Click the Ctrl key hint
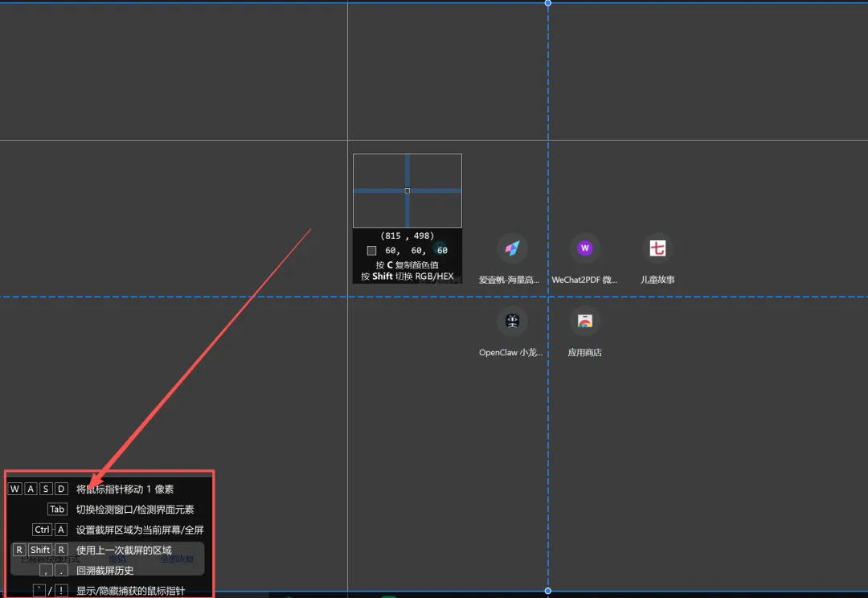The width and height of the screenshot is (868, 598). (42, 530)
